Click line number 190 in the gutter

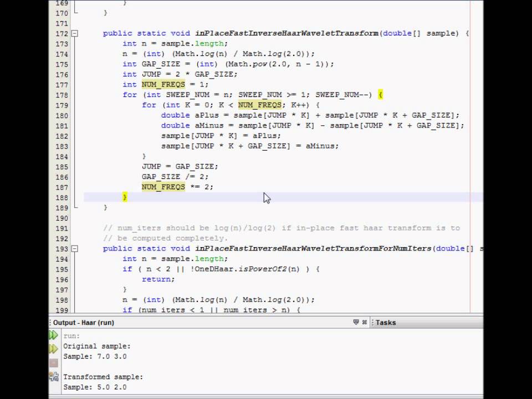coord(62,218)
